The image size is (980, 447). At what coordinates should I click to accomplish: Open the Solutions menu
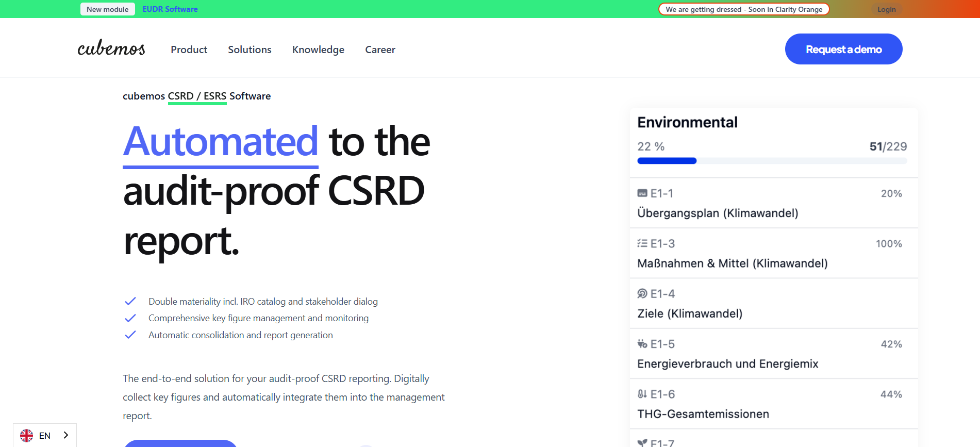coord(250,49)
